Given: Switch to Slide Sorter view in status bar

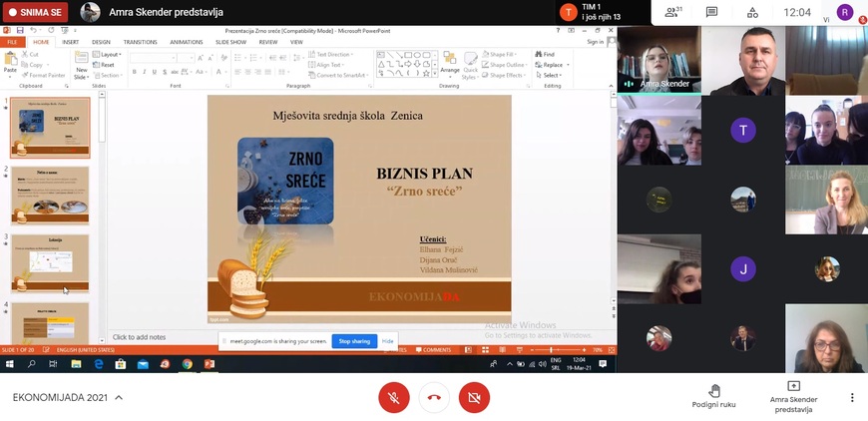Looking at the screenshot, I should coord(485,349).
